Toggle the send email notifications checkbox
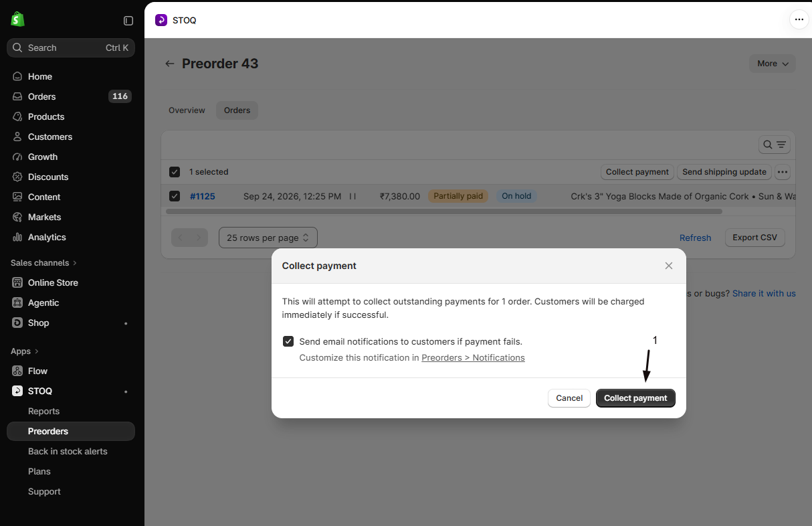Viewport: 812px width, 526px height. (x=288, y=341)
